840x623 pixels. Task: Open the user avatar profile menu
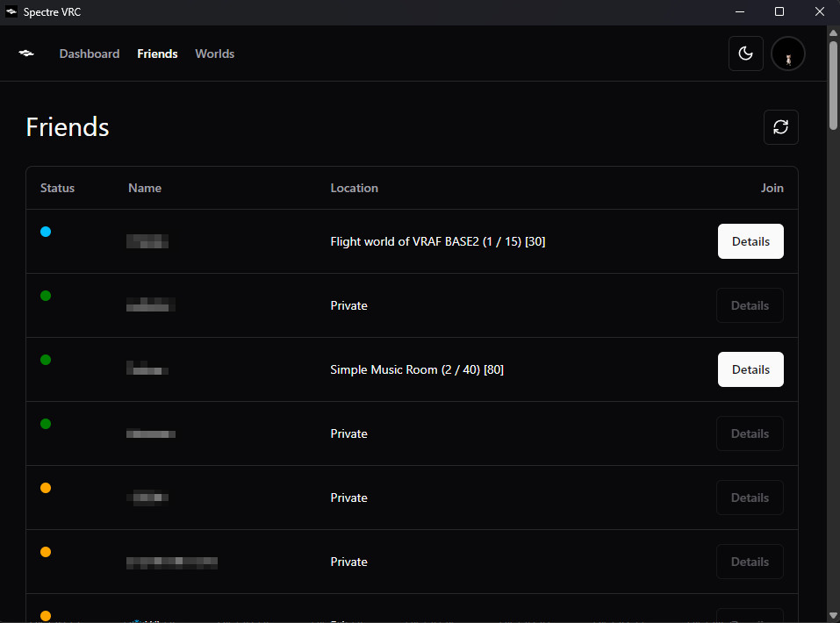pyautogui.click(x=788, y=54)
